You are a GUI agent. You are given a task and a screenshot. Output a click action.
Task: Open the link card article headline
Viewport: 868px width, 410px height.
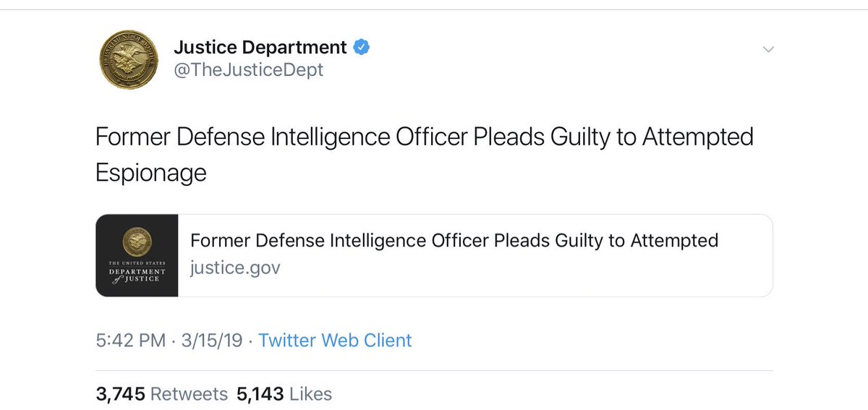454,240
